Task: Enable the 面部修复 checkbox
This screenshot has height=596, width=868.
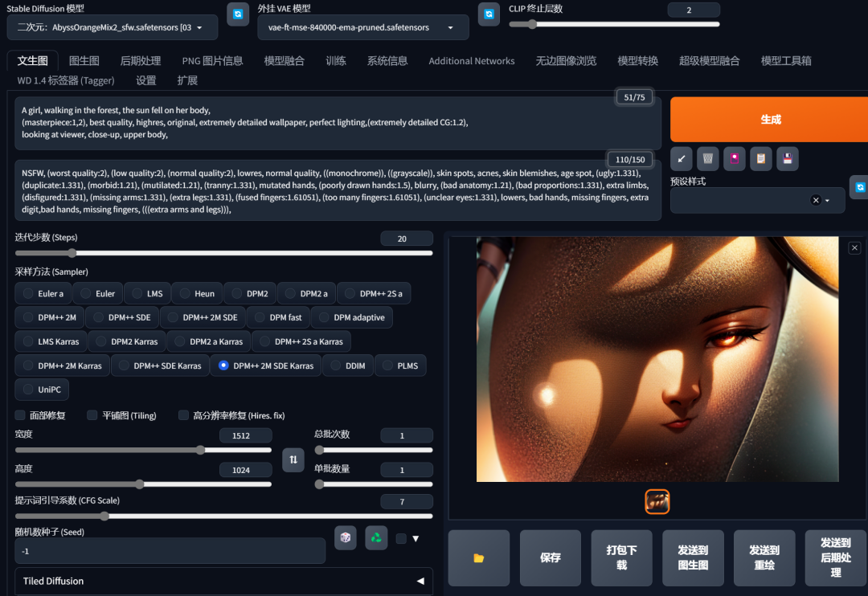Action: tap(20, 415)
